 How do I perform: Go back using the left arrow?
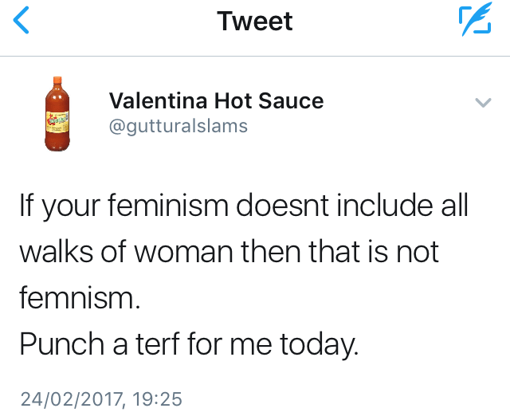(x=22, y=22)
